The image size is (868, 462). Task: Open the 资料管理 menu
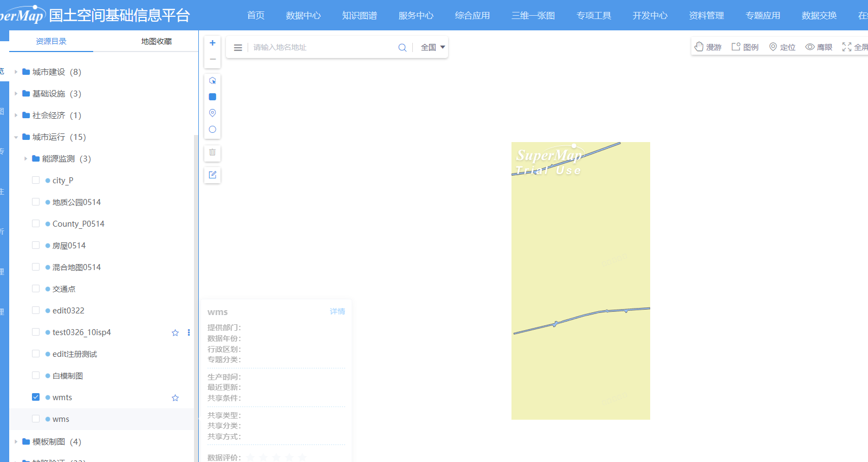pyautogui.click(x=707, y=15)
